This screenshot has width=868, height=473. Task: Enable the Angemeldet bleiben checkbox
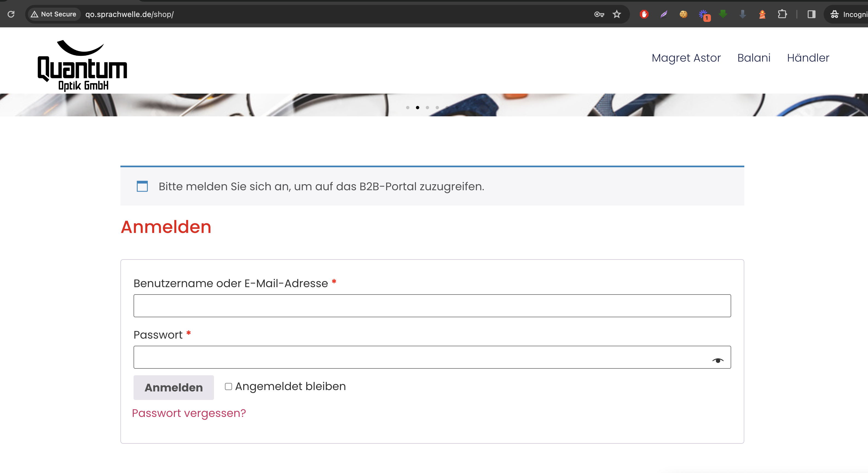tap(228, 386)
